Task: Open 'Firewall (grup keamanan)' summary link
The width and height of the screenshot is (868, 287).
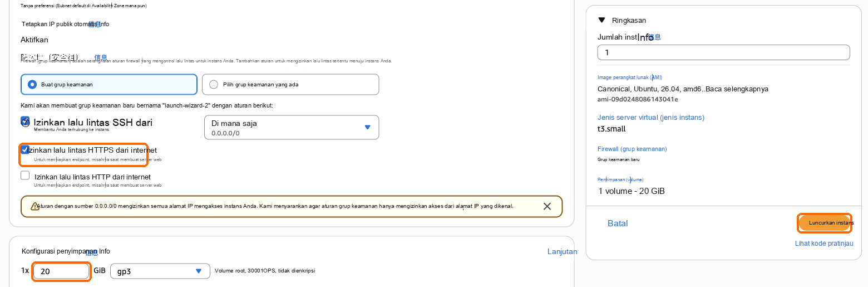Action: tap(632, 149)
